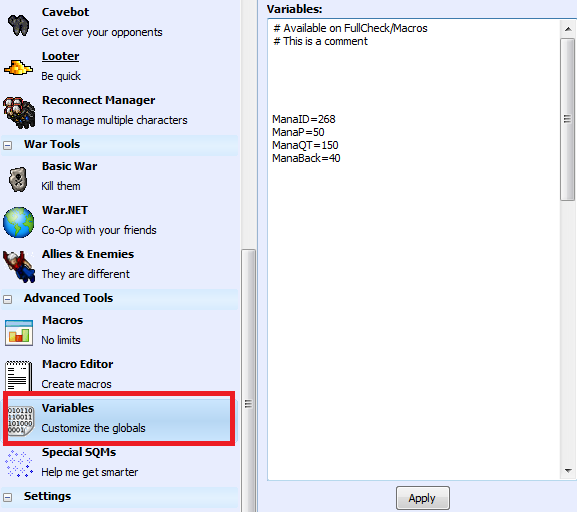This screenshot has width=577, height=512.
Task: Open Macro Editor entry
Action: click(77, 364)
